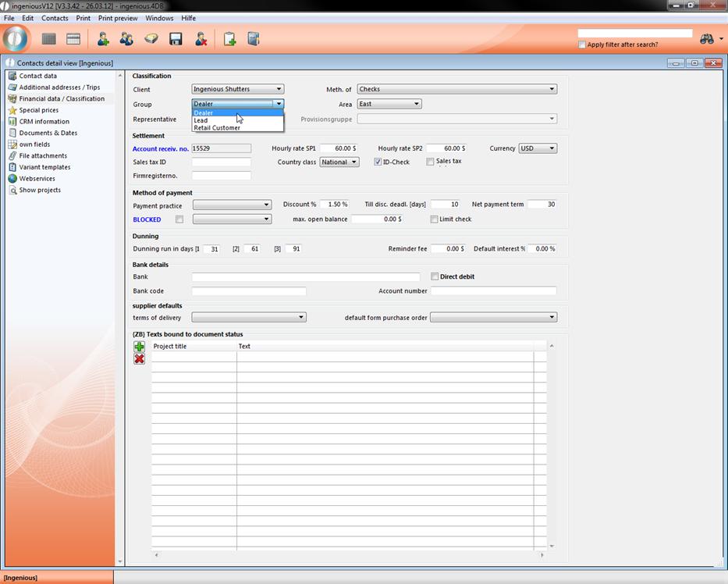The height and width of the screenshot is (584, 728).
Task: Choose Retail Customer from the Group list
Action: (217, 128)
